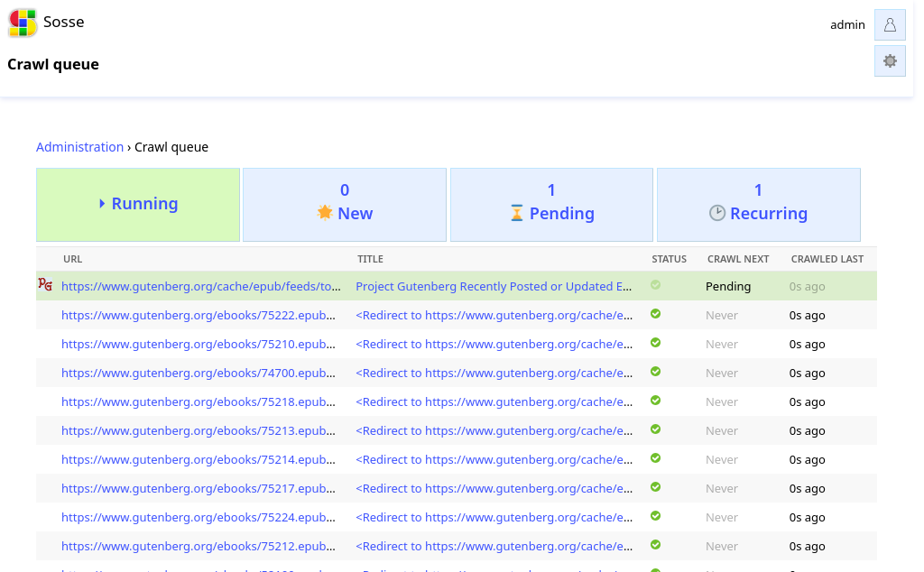Click 0s ago cell in feeds row
The height and width of the screenshot is (572, 924).
pos(807,286)
